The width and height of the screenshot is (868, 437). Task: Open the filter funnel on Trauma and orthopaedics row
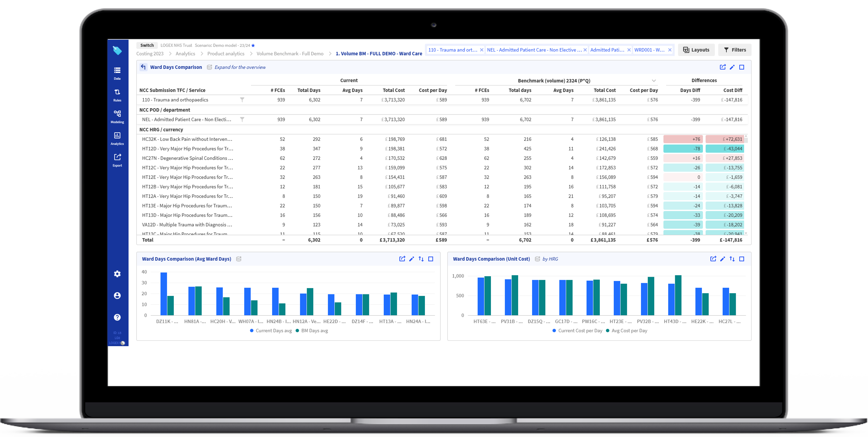tap(242, 100)
